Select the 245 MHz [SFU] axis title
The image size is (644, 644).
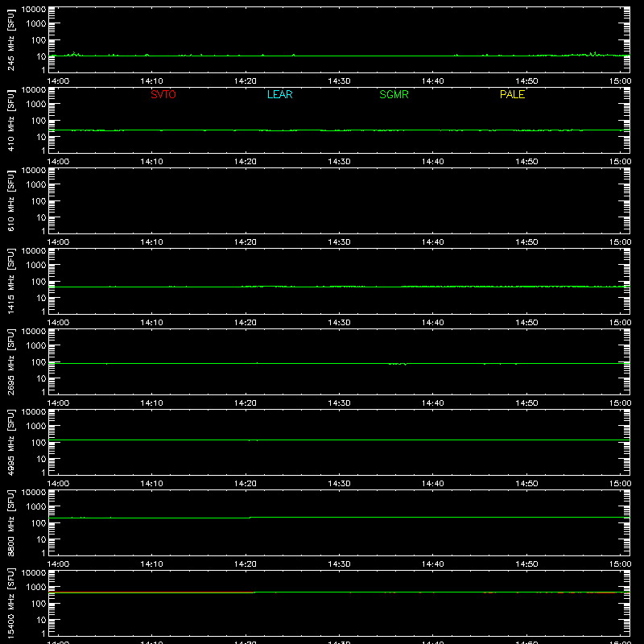click(10, 39)
